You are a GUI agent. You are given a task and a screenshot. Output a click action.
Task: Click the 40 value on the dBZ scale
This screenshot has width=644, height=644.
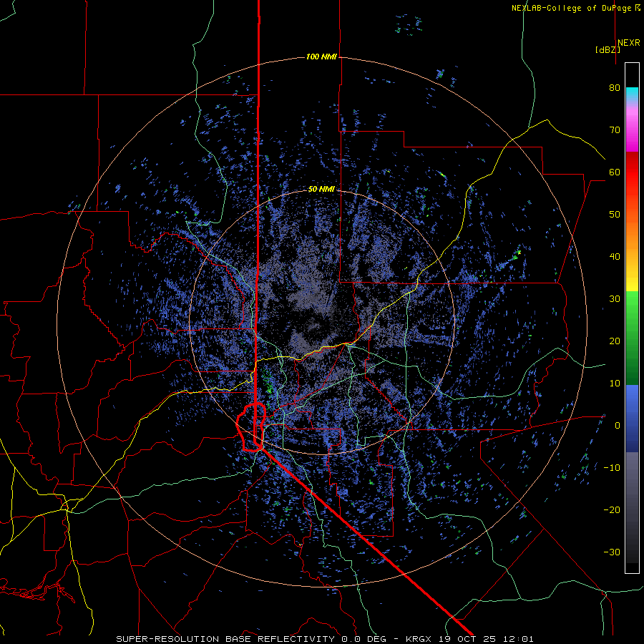[615, 257]
